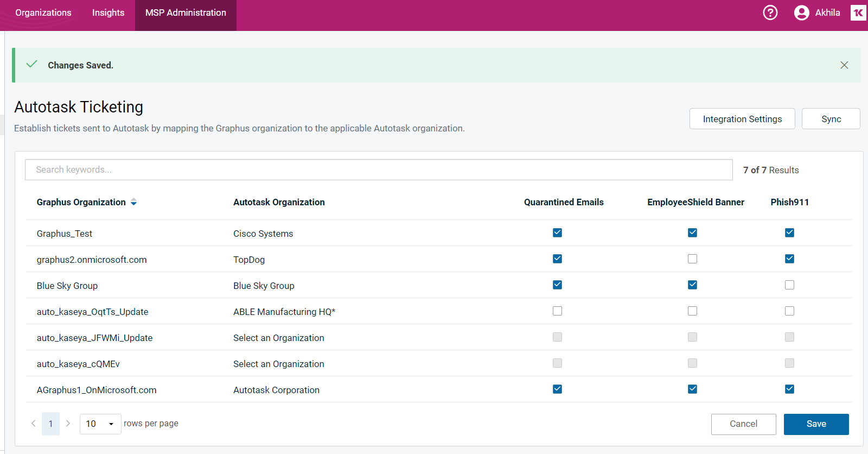Screen dimensions: 868x454
Task: Check EmployeeShield Banner for auto_kaseya_OqtTs_Update
Action: click(x=692, y=311)
